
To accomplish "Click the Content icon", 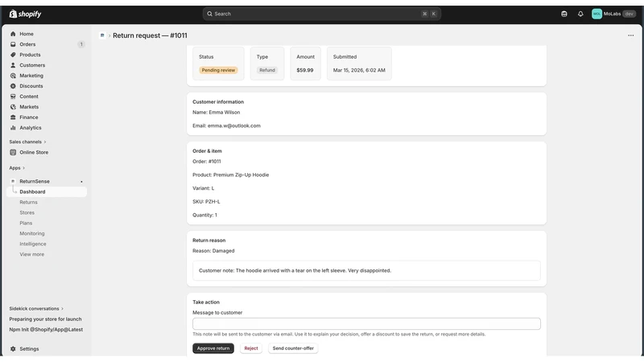I will coord(13,97).
